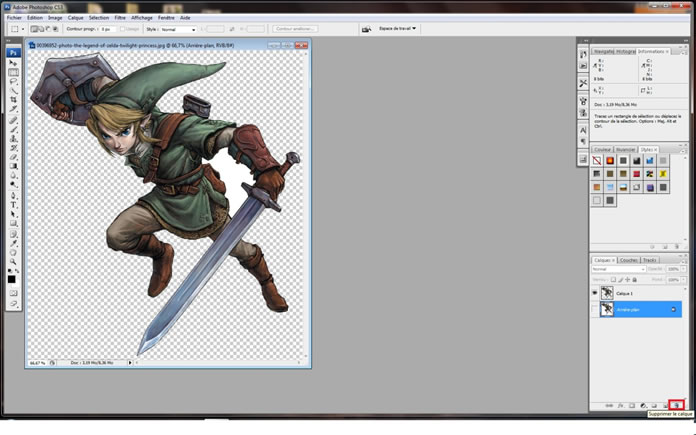
Task: Open the Espace de travail dropdown
Action: [x=398, y=28]
